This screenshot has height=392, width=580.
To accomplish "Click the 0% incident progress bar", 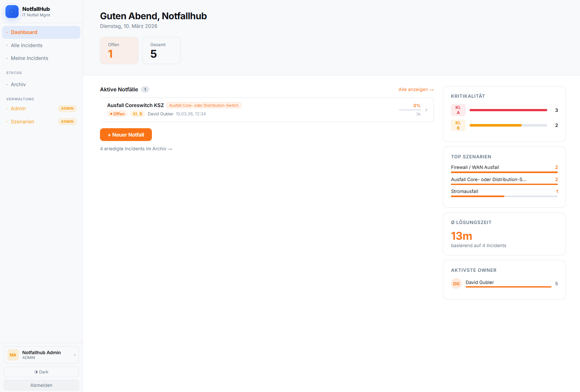I will [410, 110].
